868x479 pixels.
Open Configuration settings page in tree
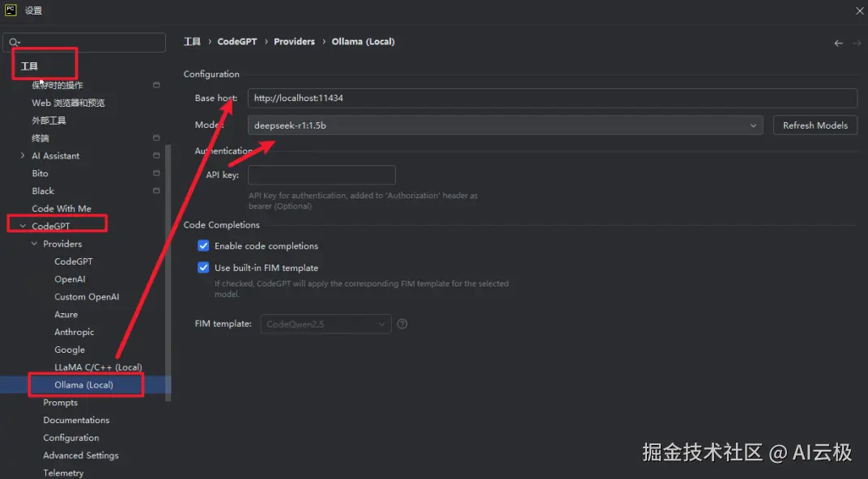(71, 438)
